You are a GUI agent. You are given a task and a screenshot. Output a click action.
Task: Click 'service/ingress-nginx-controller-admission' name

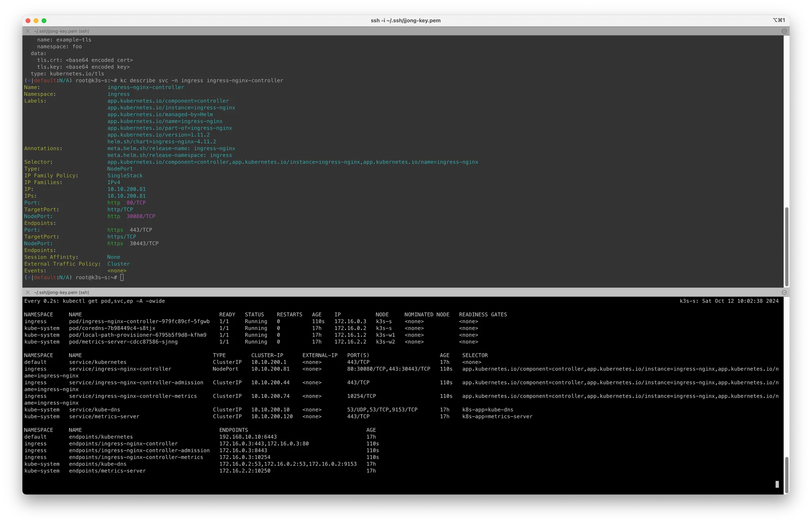click(136, 382)
